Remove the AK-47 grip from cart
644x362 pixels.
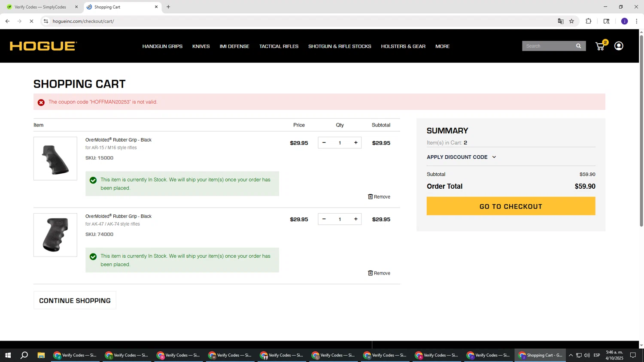pyautogui.click(x=379, y=273)
